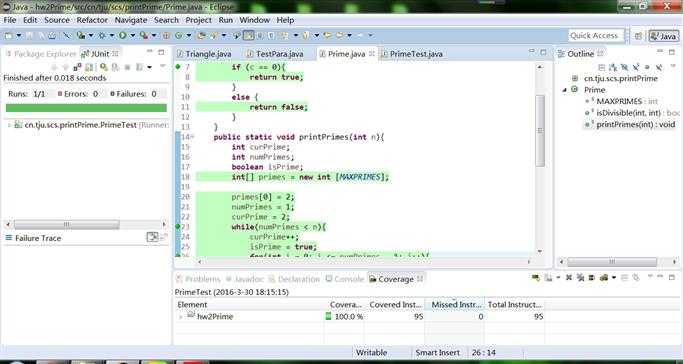Click the Open Perspective icon

638,36
